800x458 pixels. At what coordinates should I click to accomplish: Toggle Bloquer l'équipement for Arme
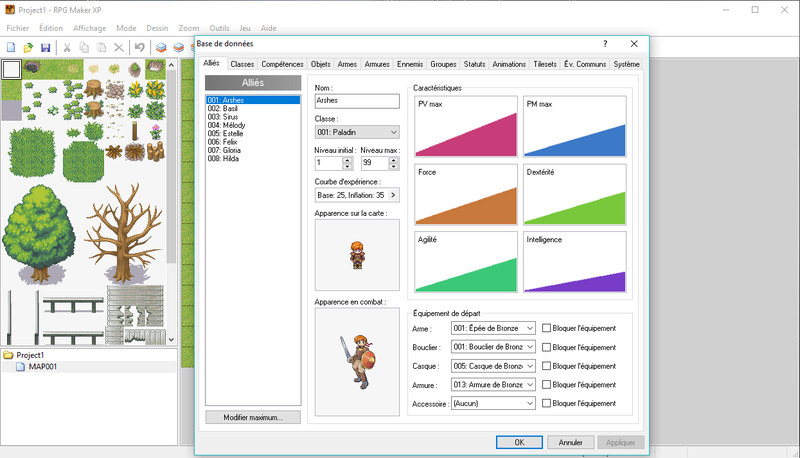coord(546,328)
